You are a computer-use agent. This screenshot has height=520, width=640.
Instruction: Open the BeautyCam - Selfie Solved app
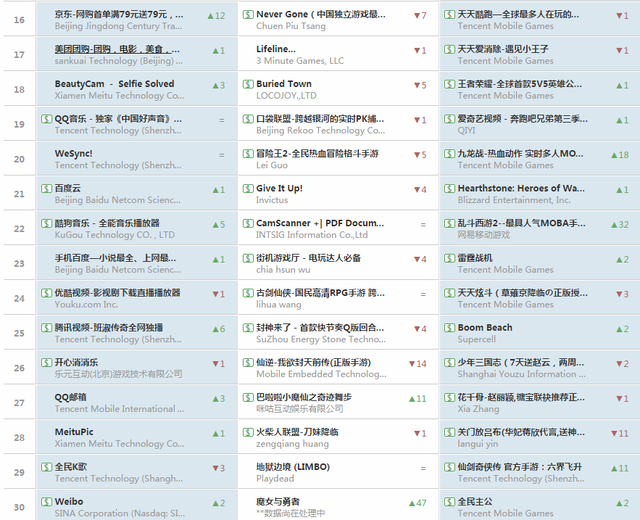point(114,84)
